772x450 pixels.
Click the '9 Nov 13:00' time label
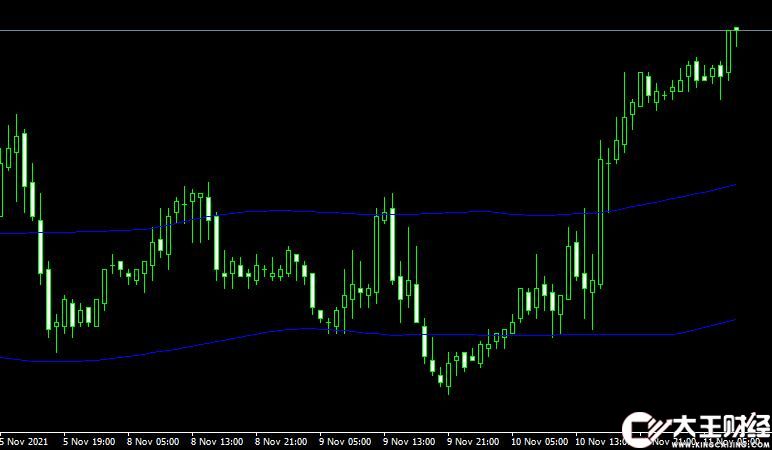(409, 442)
